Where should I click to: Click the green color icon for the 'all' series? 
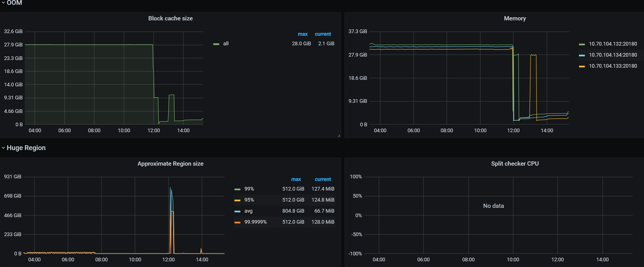coord(216,44)
